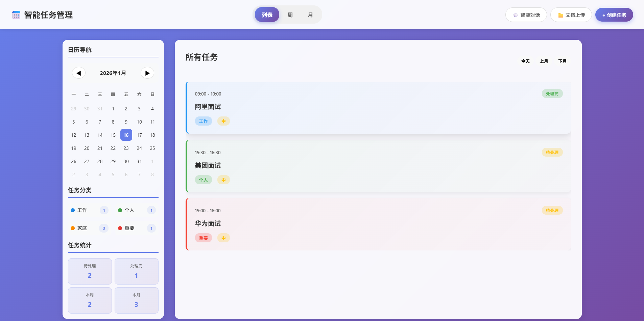
Task: Click the orange color dot for 家庭
Action: pos(72,228)
